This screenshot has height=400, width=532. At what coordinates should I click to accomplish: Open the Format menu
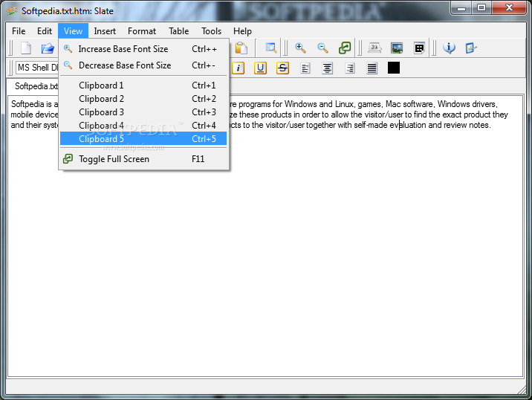tap(142, 31)
